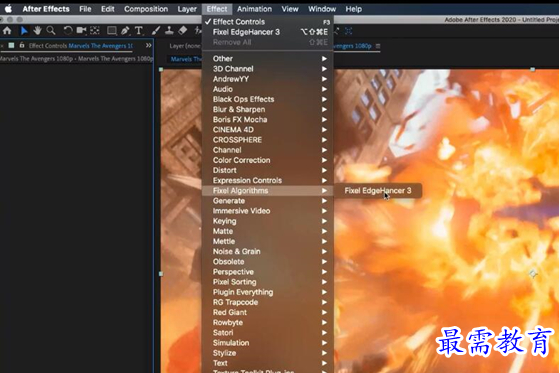560x373 pixels.
Task: Switch to the Layer (none) panel tab
Action: [185, 46]
